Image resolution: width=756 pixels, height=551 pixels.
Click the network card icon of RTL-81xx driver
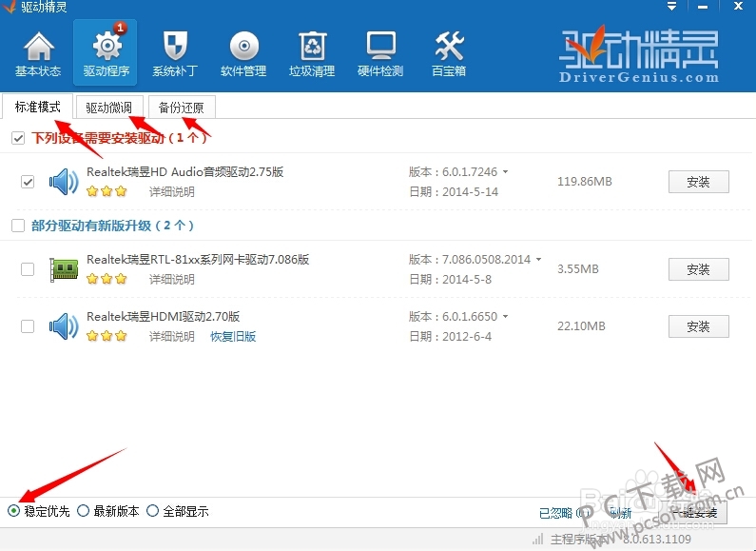click(x=64, y=269)
